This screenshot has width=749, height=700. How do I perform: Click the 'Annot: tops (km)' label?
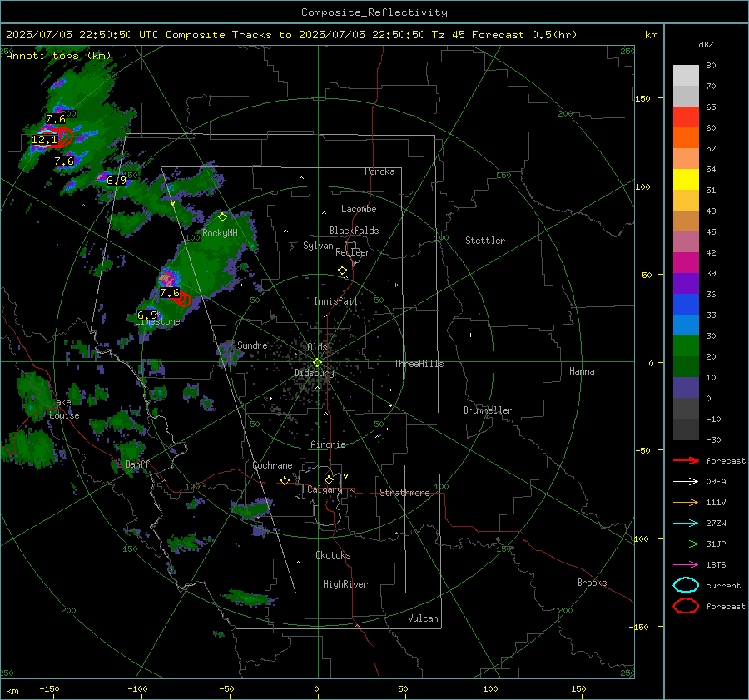[58, 56]
